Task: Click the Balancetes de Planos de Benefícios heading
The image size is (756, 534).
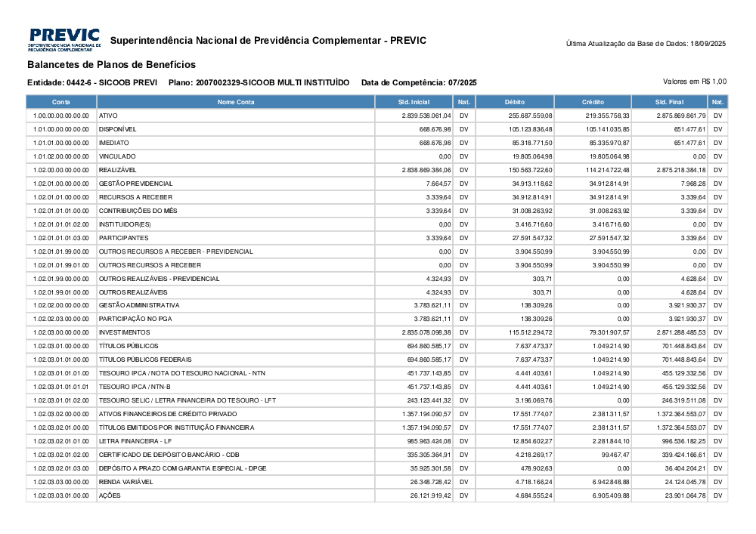Action: 111,66
